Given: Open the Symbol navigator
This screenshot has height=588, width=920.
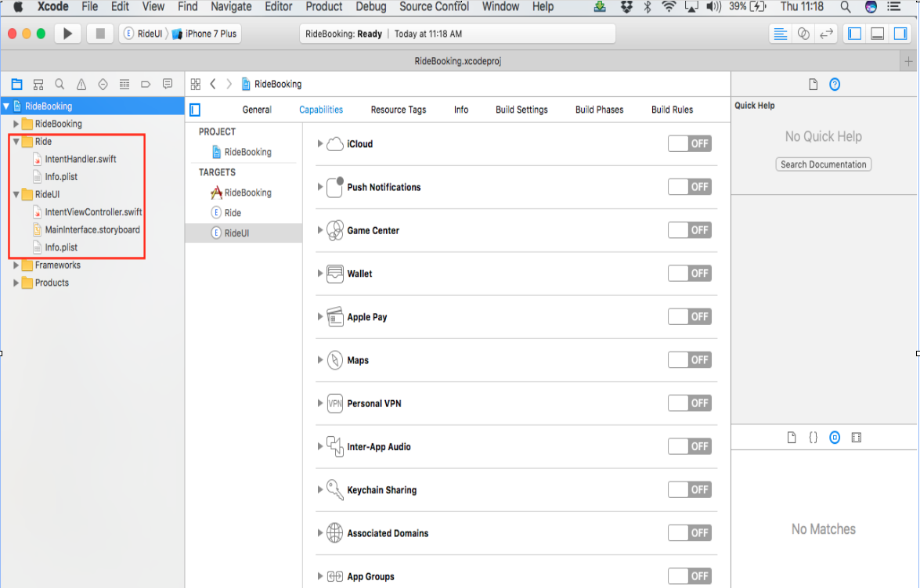Looking at the screenshot, I should [x=38, y=85].
